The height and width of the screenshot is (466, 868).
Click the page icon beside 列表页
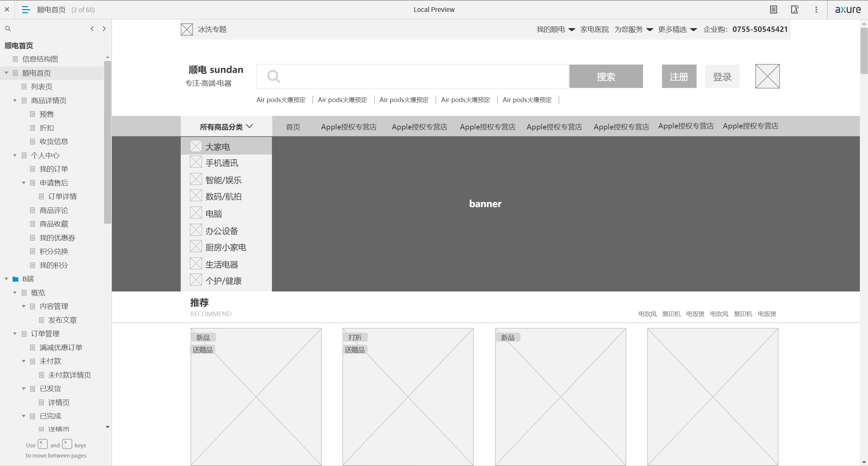pos(24,87)
